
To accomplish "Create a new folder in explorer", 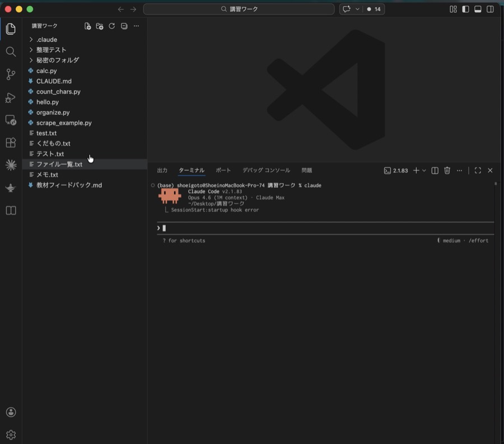I will coord(100,26).
